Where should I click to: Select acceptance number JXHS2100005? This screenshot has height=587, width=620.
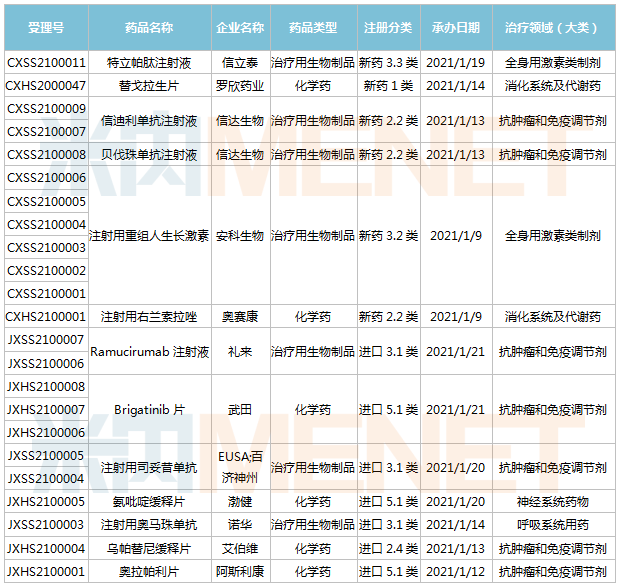(x=46, y=502)
